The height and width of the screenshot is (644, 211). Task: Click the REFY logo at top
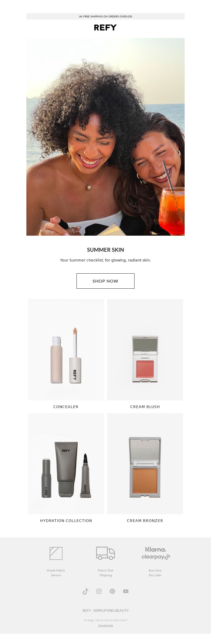pyautogui.click(x=105, y=28)
